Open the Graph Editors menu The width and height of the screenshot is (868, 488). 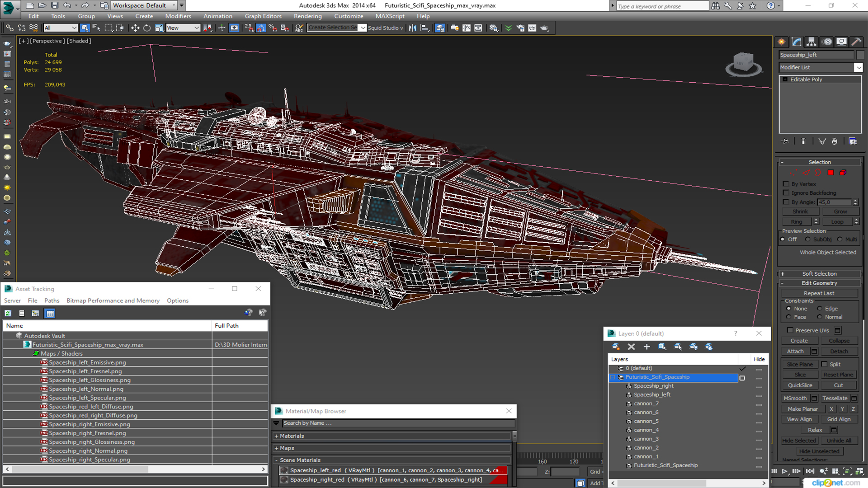point(263,16)
